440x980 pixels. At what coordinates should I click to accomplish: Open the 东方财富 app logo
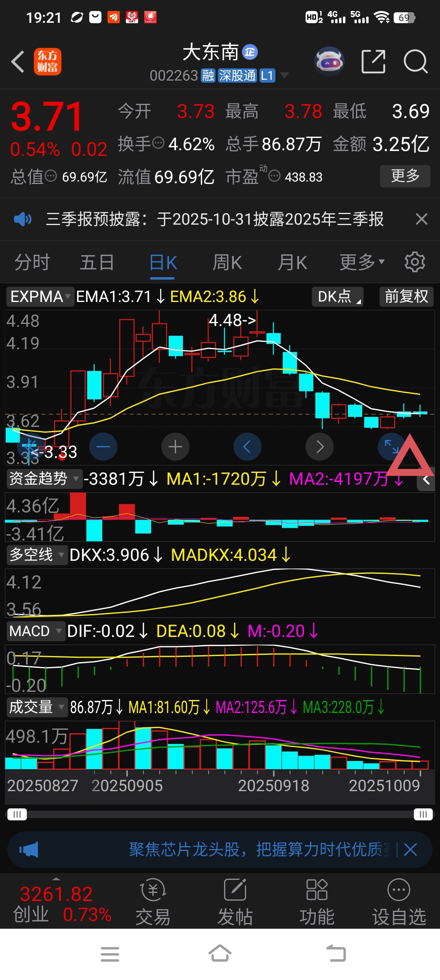[x=48, y=61]
